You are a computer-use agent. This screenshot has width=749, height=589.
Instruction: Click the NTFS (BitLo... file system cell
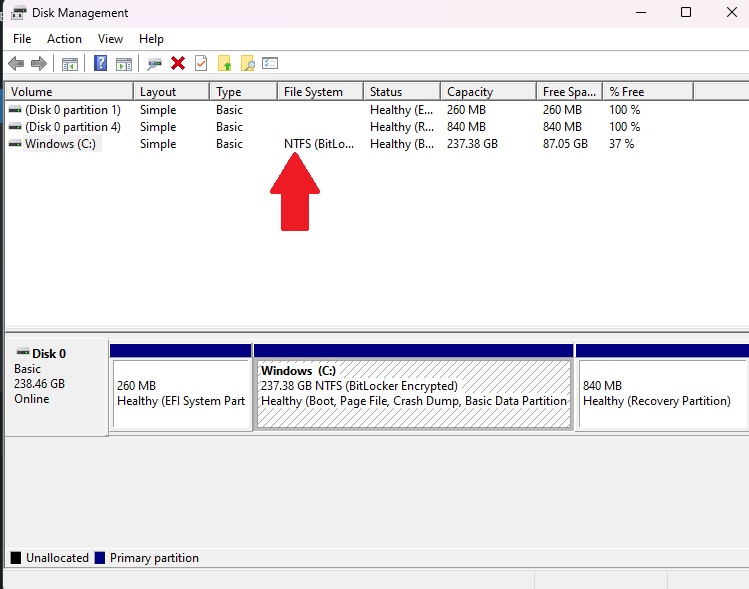click(x=319, y=144)
